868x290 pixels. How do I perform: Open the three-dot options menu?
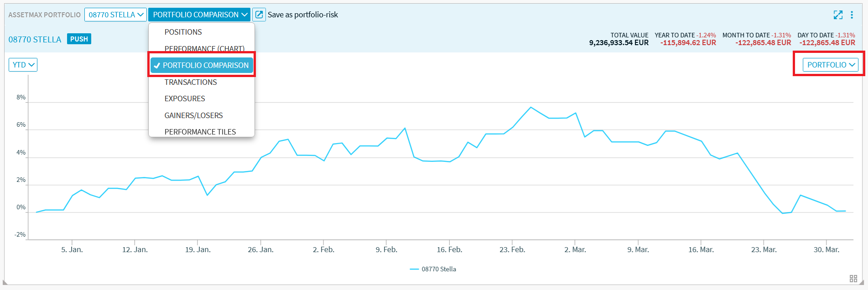tap(852, 15)
